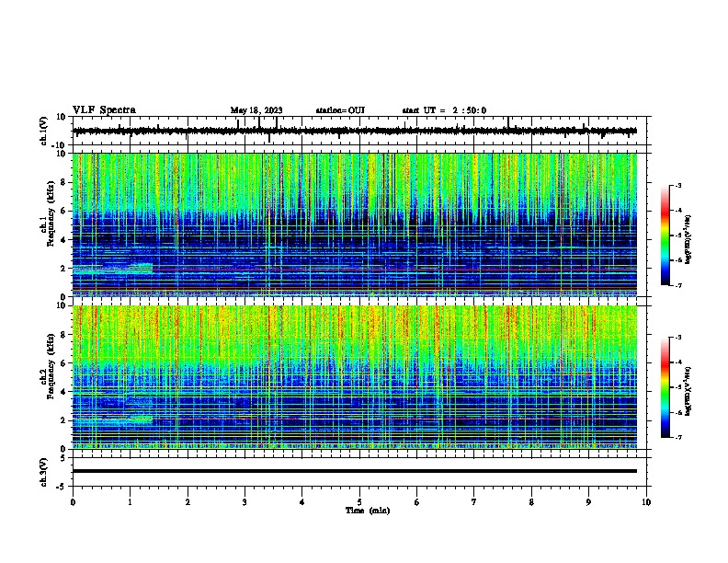
Task: Click the "VLF Spectra" plot title
Action: 104,110
